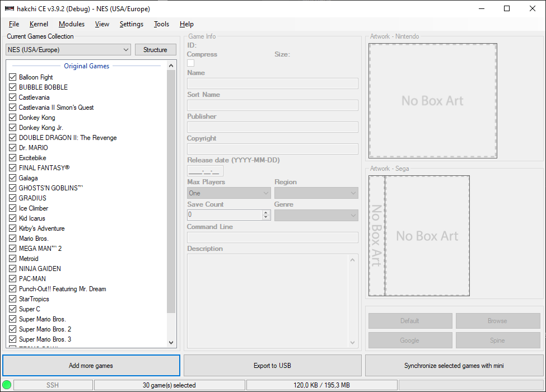Uncheck the Metroid checkbox
546x392 pixels.
point(13,259)
